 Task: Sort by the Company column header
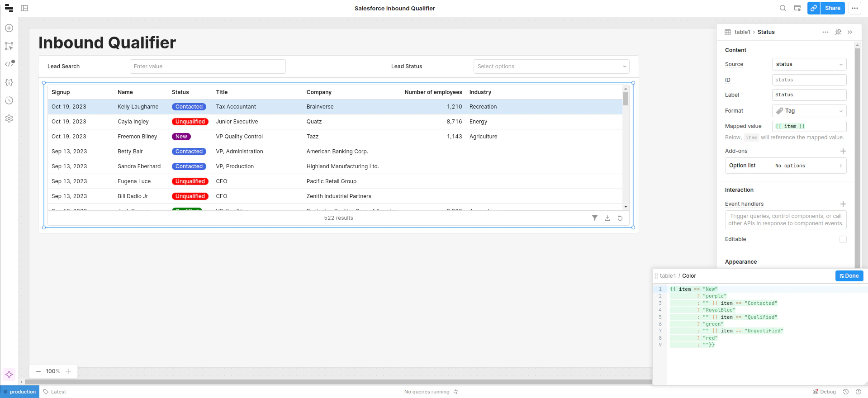319,92
